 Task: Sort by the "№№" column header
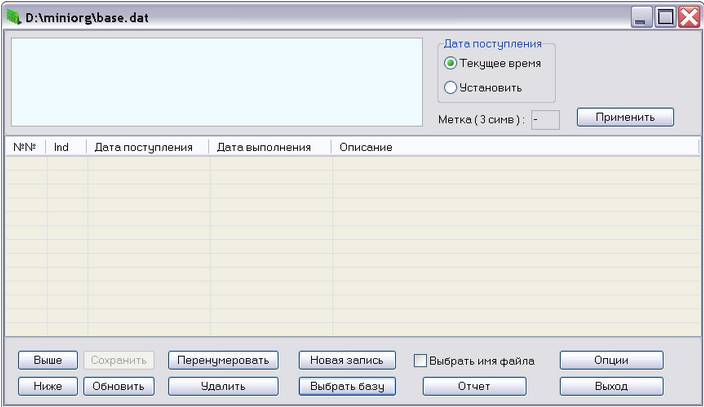click(x=25, y=147)
